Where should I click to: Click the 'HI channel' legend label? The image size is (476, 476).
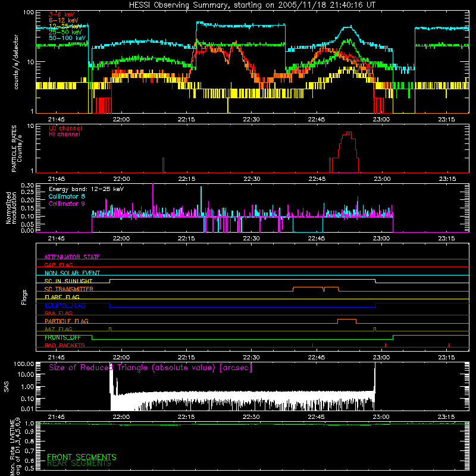(64, 134)
